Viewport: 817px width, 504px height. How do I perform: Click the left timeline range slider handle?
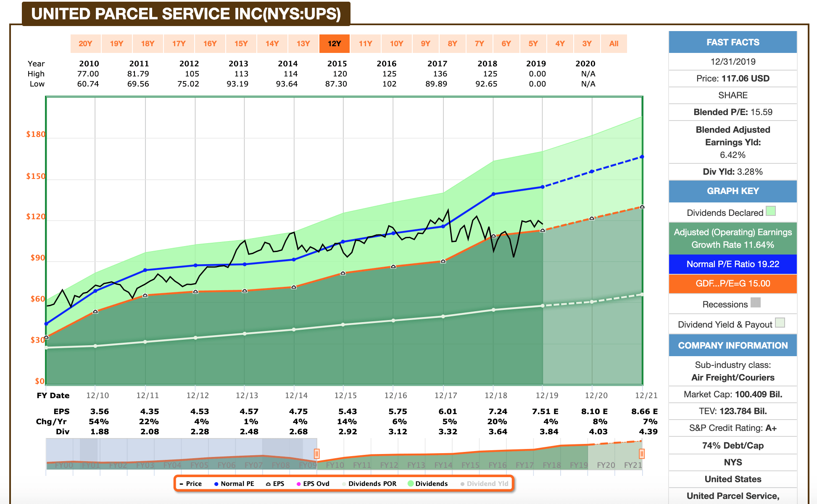[317, 454]
